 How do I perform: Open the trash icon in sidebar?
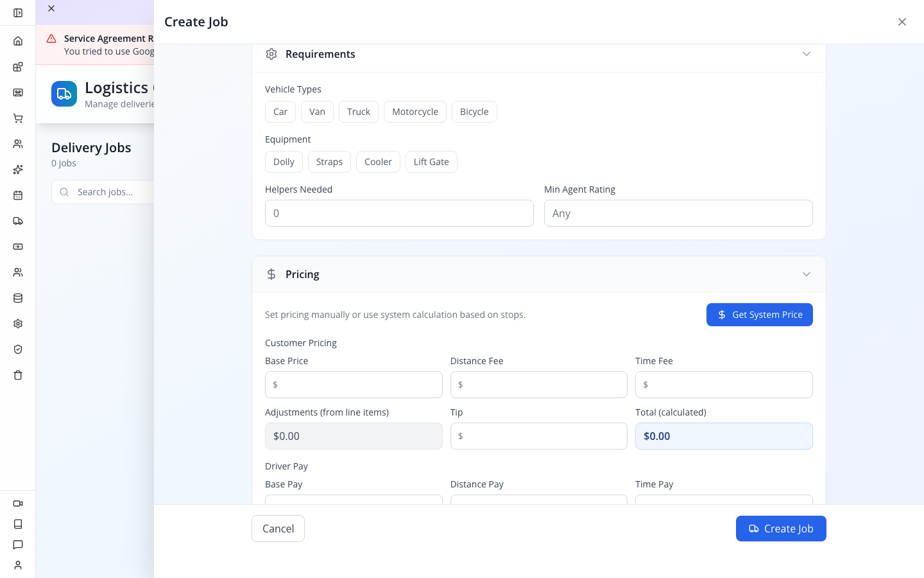(x=18, y=375)
